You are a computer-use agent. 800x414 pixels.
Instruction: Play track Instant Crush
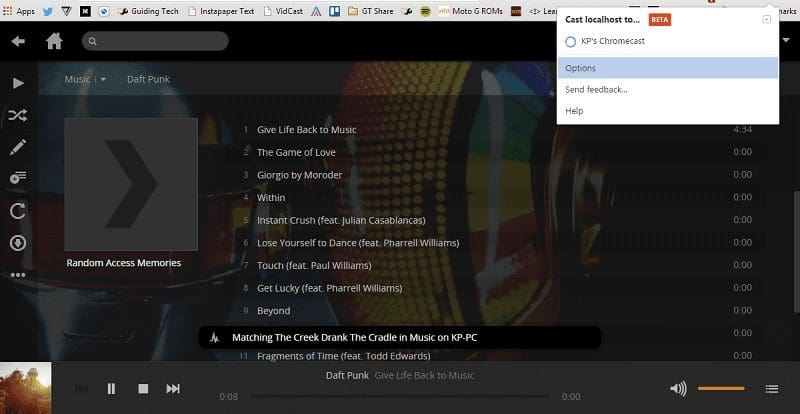click(x=341, y=220)
